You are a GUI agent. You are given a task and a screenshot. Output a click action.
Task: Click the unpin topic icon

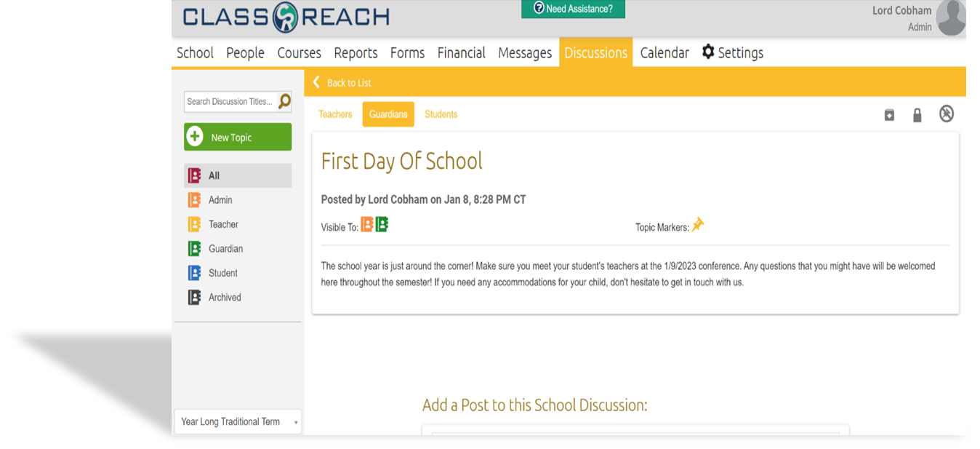coord(947,114)
